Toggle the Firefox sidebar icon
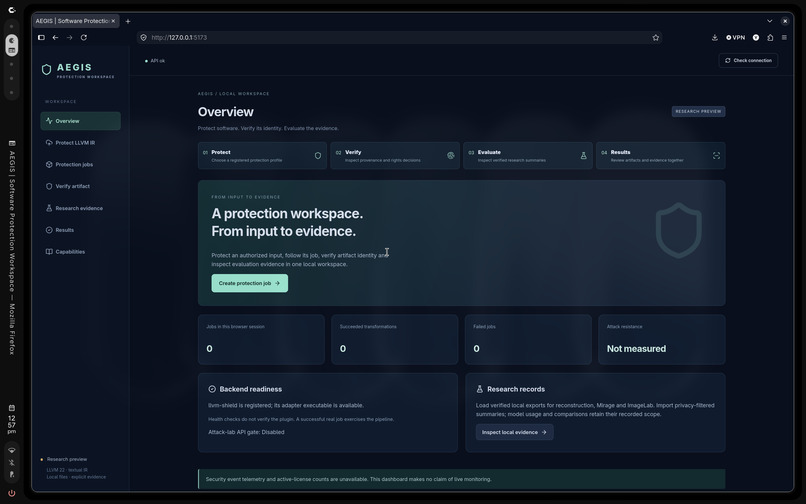The width and height of the screenshot is (806, 504). [41, 38]
